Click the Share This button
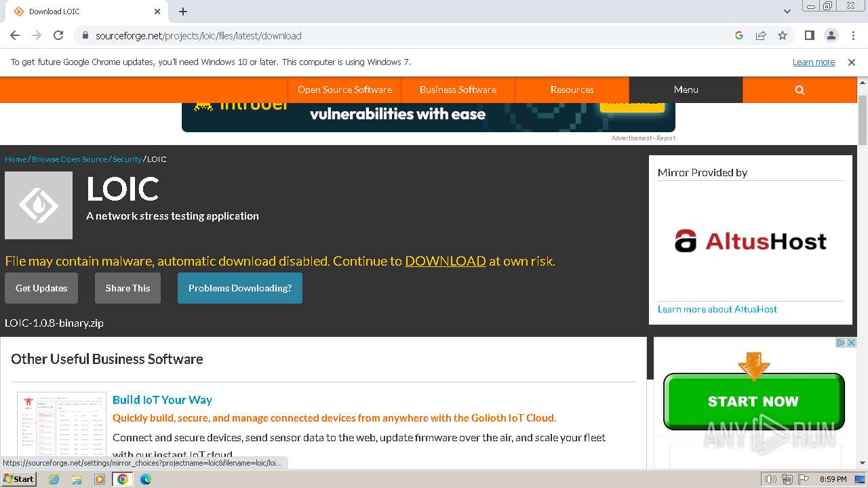Viewport: 868px width, 488px height. coord(127,288)
